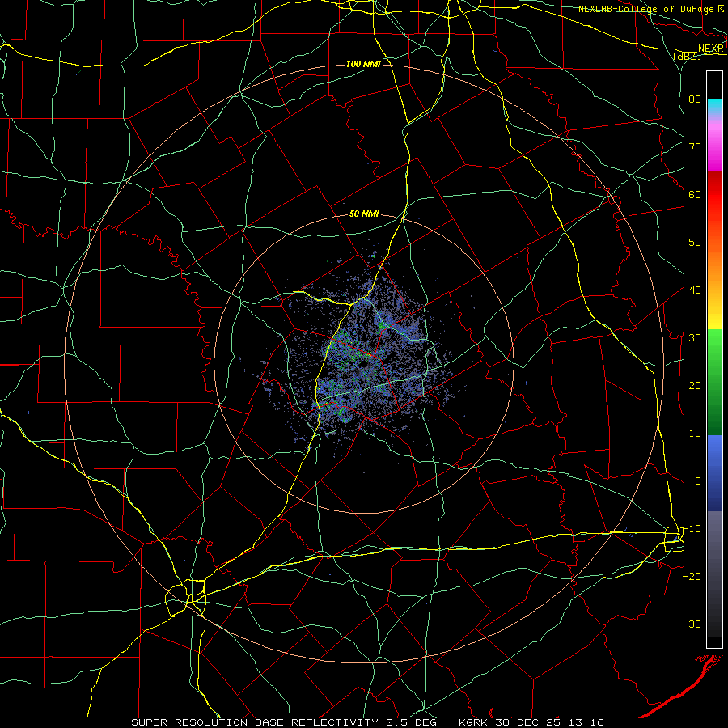This screenshot has width=728, height=728.
Task: Click the "50 NMI" range ring label
Action: click(x=364, y=214)
